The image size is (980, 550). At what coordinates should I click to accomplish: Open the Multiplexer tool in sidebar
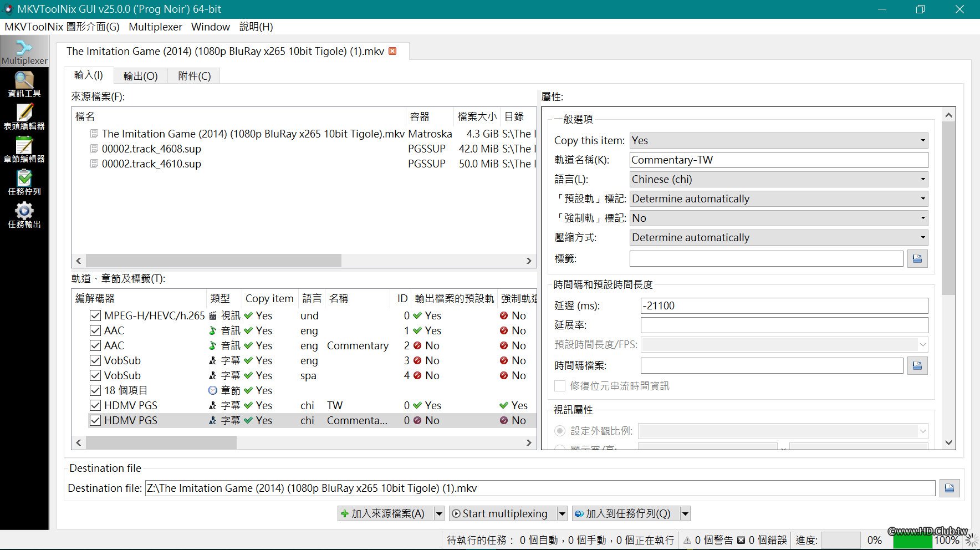[24, 52]
